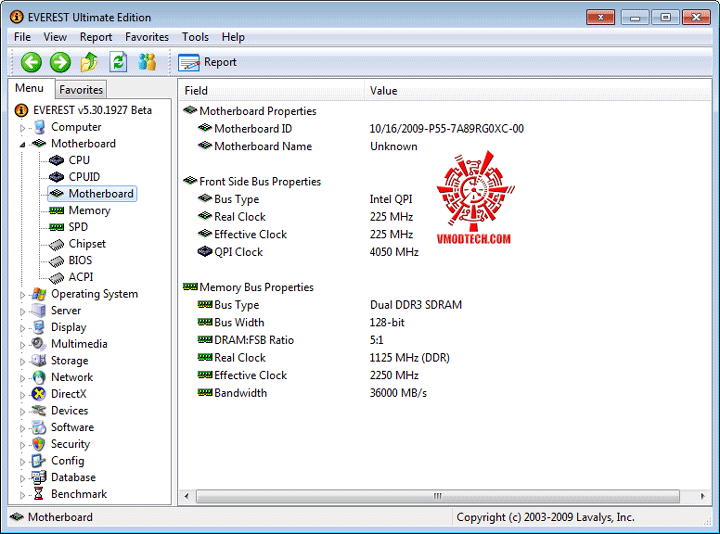The height and width of the screenshot is (534, 720).
Task: Click the Up folder toolbar icon
Action: [89, 62]
